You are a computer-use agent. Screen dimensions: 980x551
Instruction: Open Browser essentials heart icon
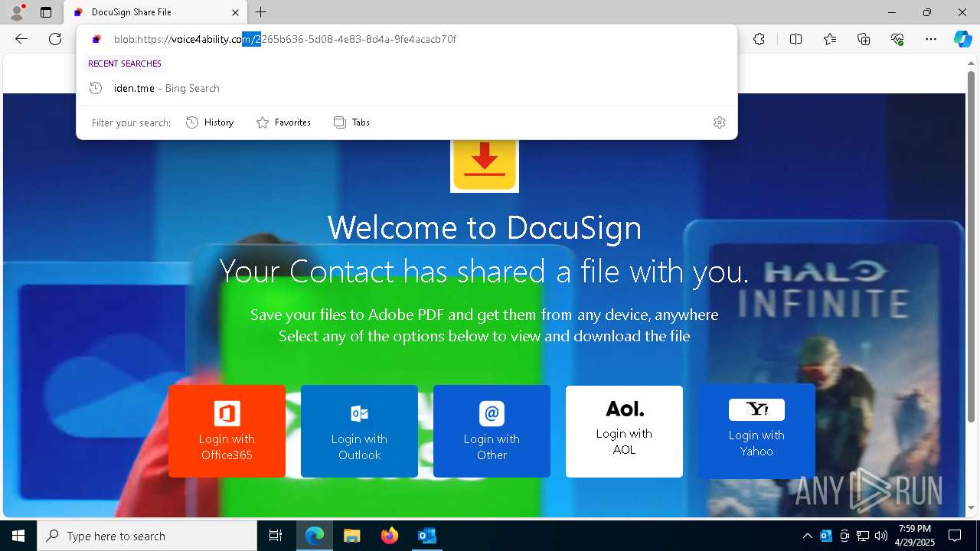(897, 39)
